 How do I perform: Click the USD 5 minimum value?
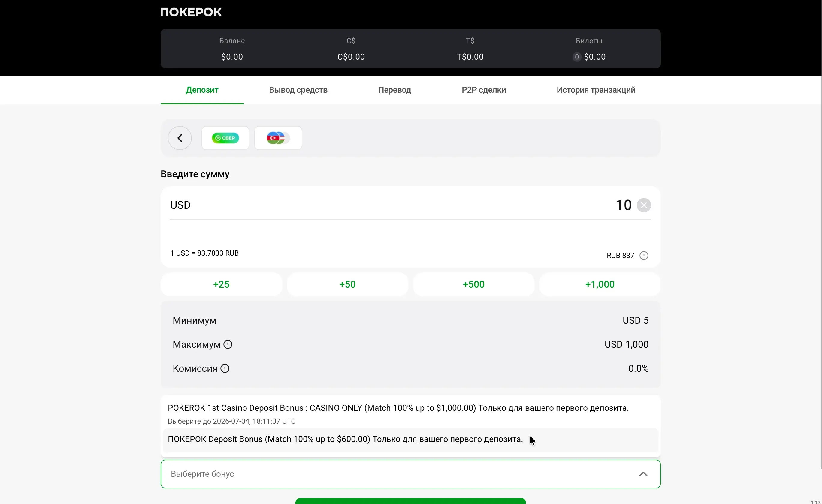coord(636,321)
